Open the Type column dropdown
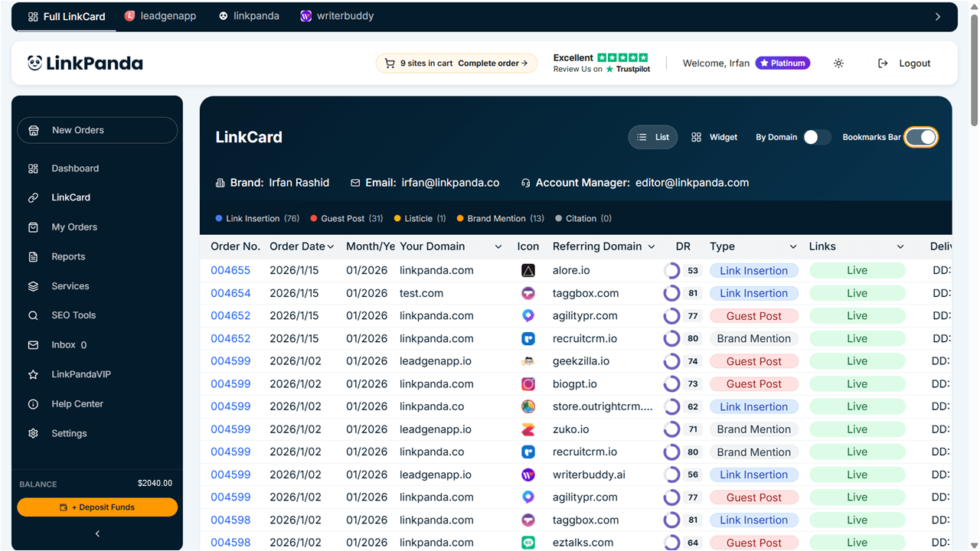This screenshot has height=551, width=980. 793,246
